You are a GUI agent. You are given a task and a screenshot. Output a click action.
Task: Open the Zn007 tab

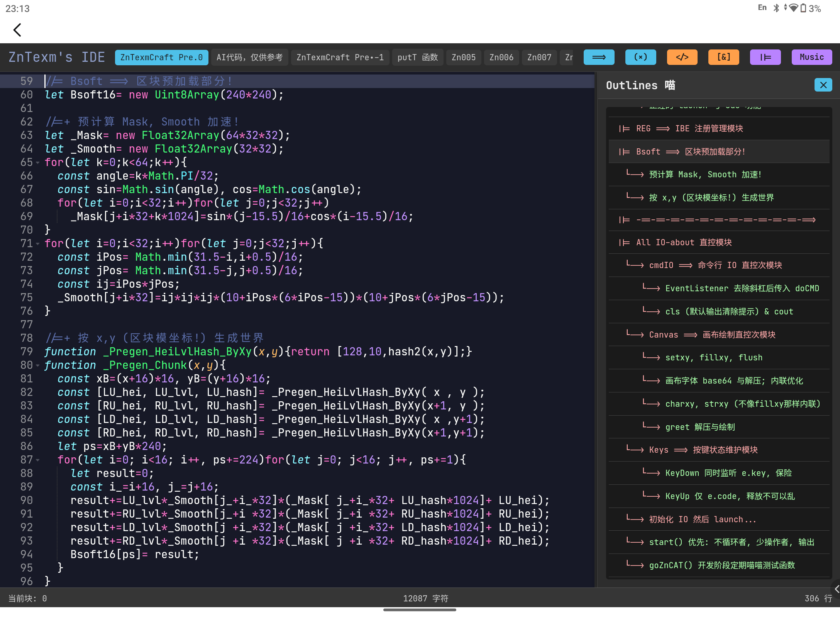[x=539, y=58]
